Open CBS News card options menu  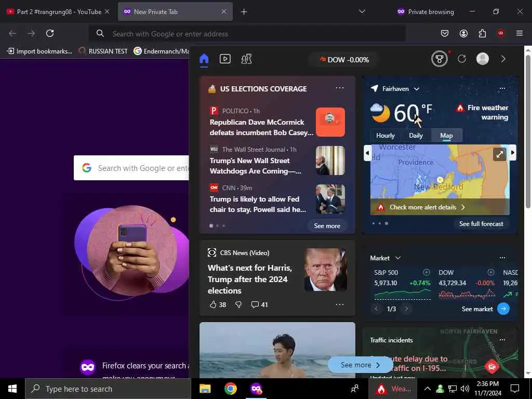tap(340, 304)
